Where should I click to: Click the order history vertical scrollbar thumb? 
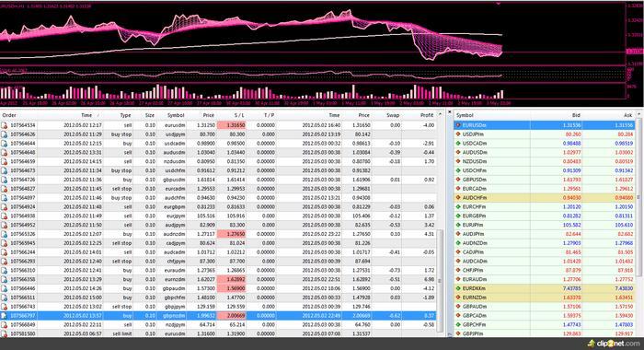[440, 281]
